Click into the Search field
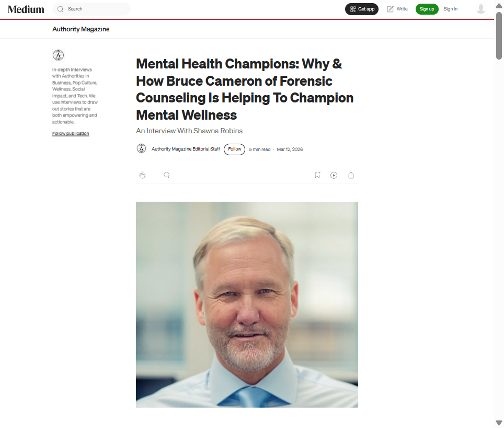The height and width of the screenshot is (428, 504). (x=97, y=9)
